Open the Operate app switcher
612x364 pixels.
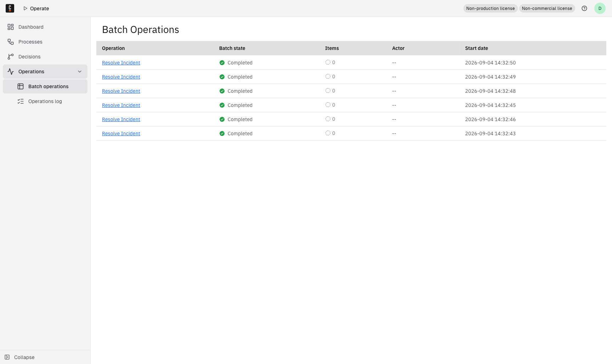point(36,8)
